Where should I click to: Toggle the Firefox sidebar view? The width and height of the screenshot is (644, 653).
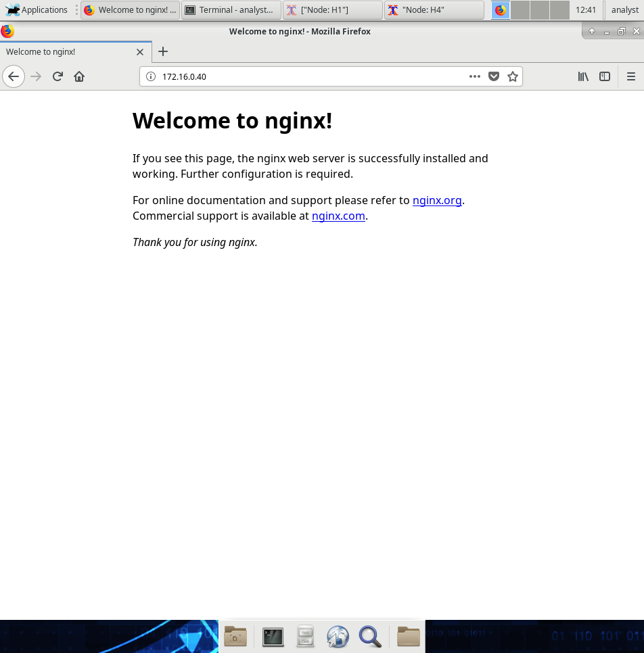click(x=605, y=76)
